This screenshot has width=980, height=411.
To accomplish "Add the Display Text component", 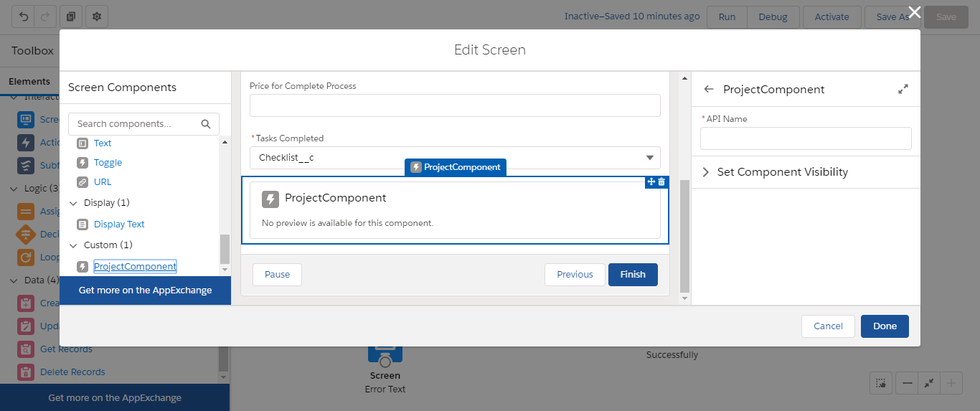I will 119,225.
